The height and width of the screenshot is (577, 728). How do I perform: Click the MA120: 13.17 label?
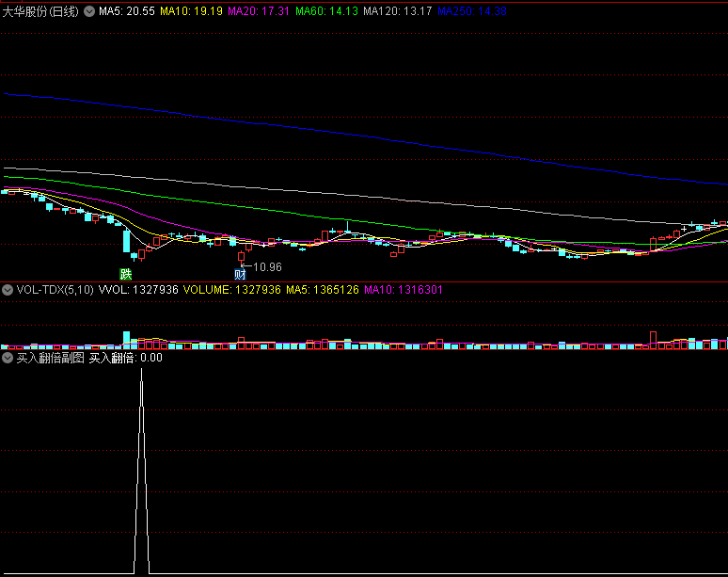point(398,11)
